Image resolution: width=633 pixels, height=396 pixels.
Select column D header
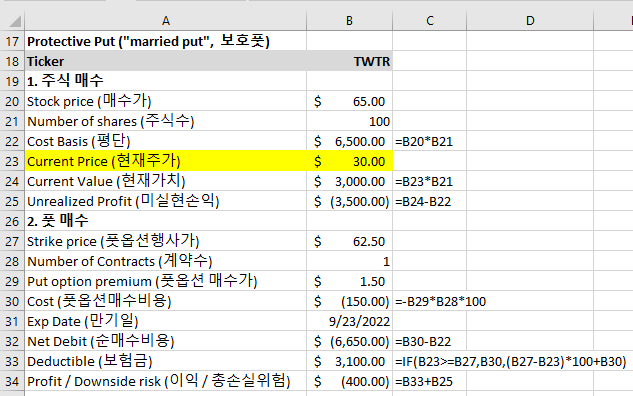530,21
